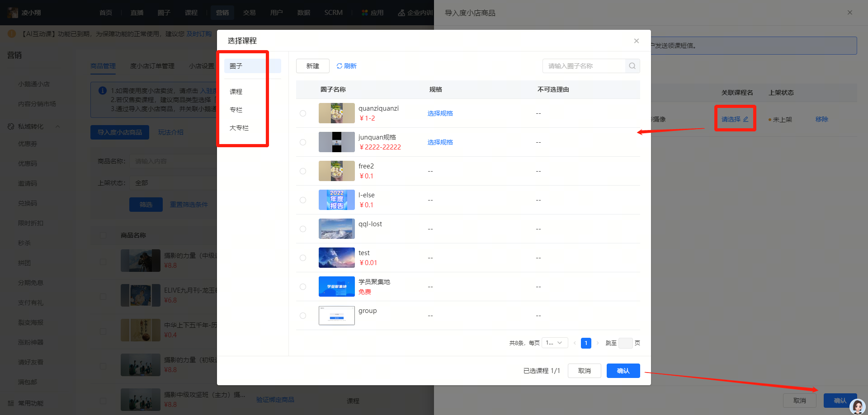The height and width of the screenshot is (415, 868).
Task: Click the quanziquanzi thumbnail image
Action: click(337, 113)
